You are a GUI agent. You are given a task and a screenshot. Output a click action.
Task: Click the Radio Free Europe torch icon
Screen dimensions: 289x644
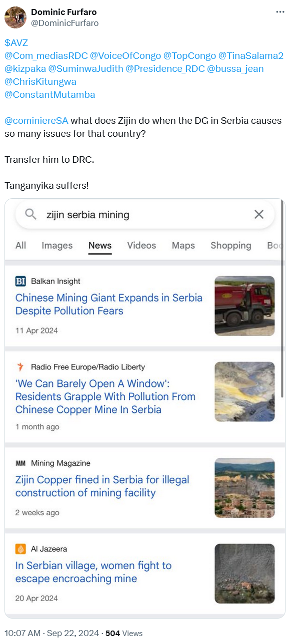point(20,367)
